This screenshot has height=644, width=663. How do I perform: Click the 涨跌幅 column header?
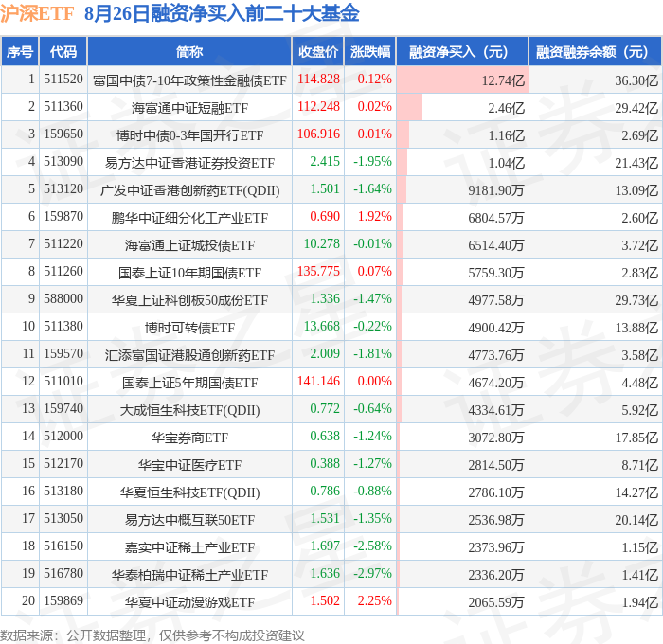point(370,51)
